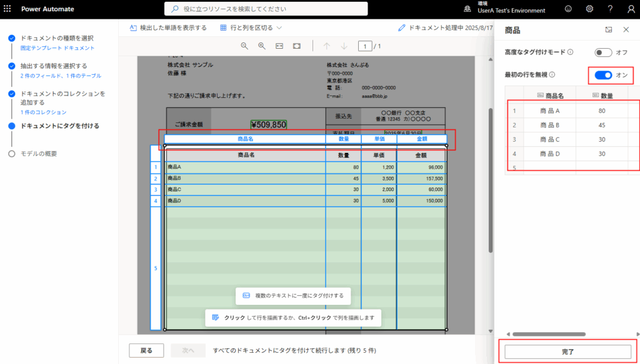
Task: Go to previous page arrow
Action: tap(326, 46)
